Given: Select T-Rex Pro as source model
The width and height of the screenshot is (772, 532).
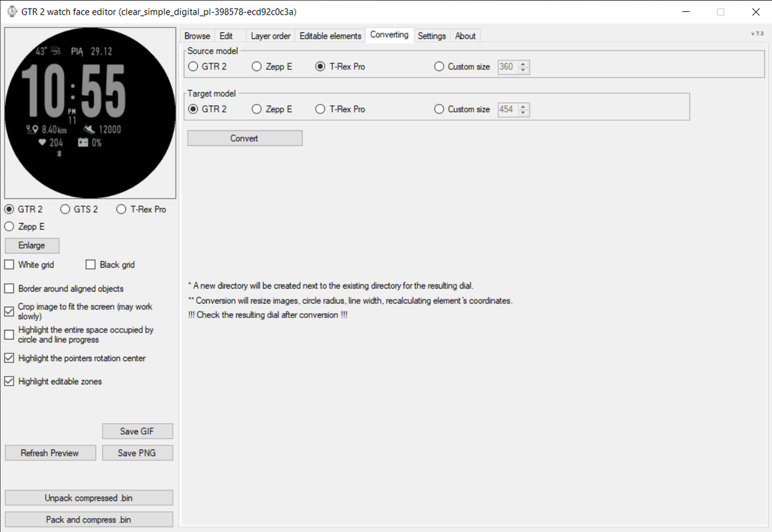Looking at the screenshot, I should pyautogui.click(x=339, y=66).
